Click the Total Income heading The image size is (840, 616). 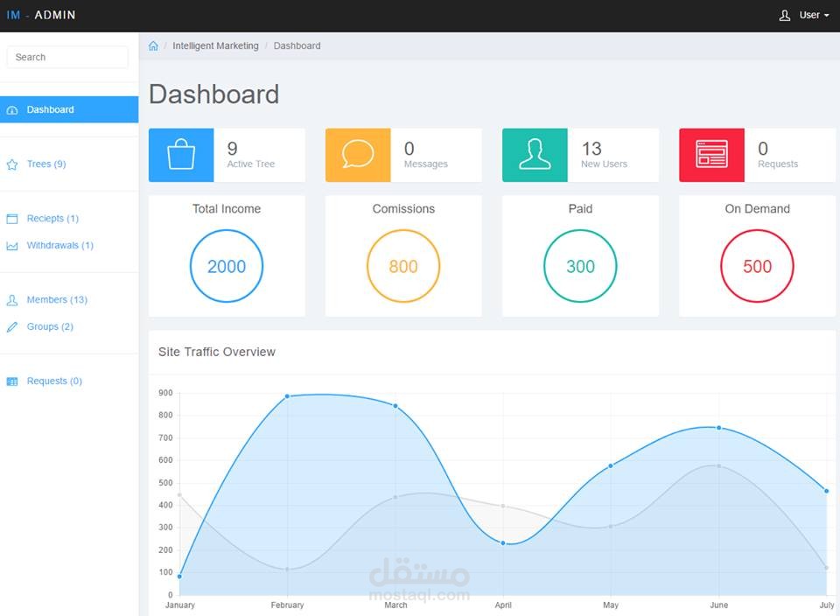pyautogui.click(x=227, y=209)
